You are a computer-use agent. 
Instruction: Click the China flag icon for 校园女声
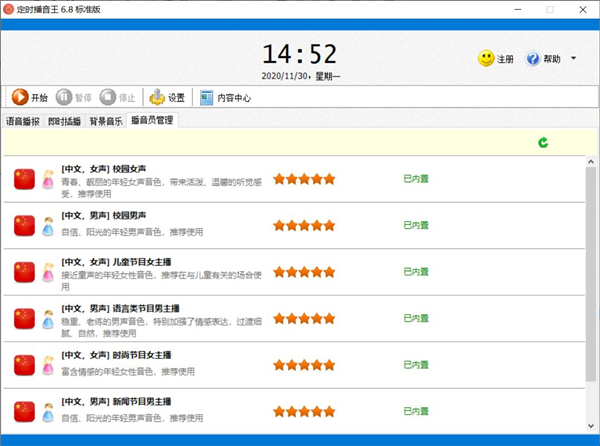(24, 179)
